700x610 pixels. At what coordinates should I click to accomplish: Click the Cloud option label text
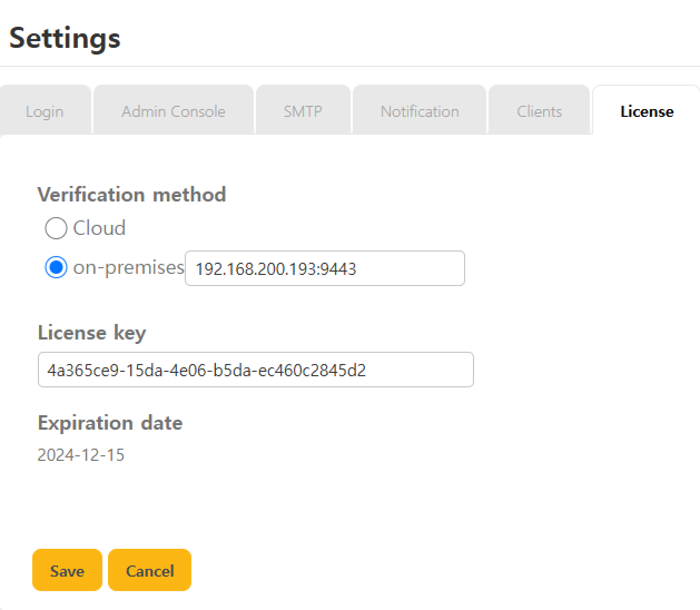point(99,228)
